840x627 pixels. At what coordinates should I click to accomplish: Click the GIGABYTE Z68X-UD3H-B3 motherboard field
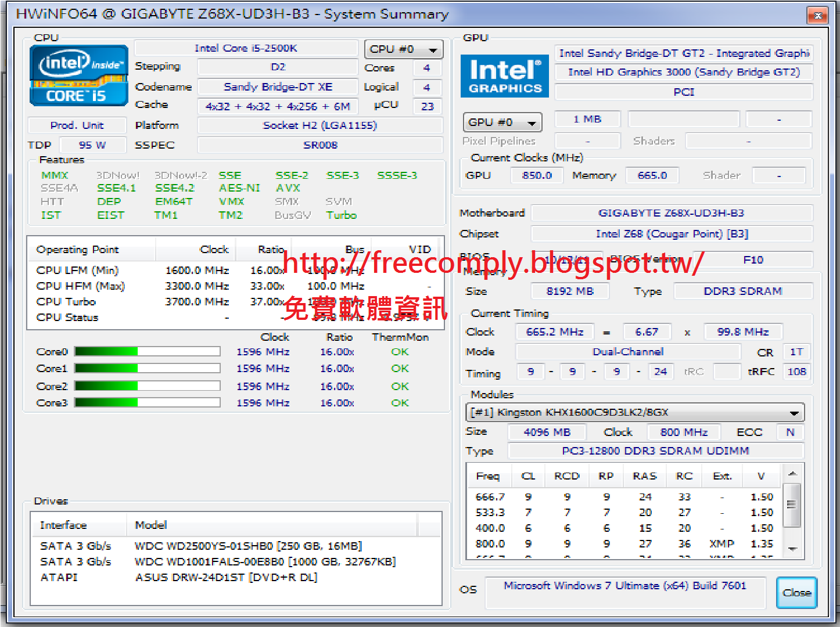pyautogui.click(x=672, y=213)
